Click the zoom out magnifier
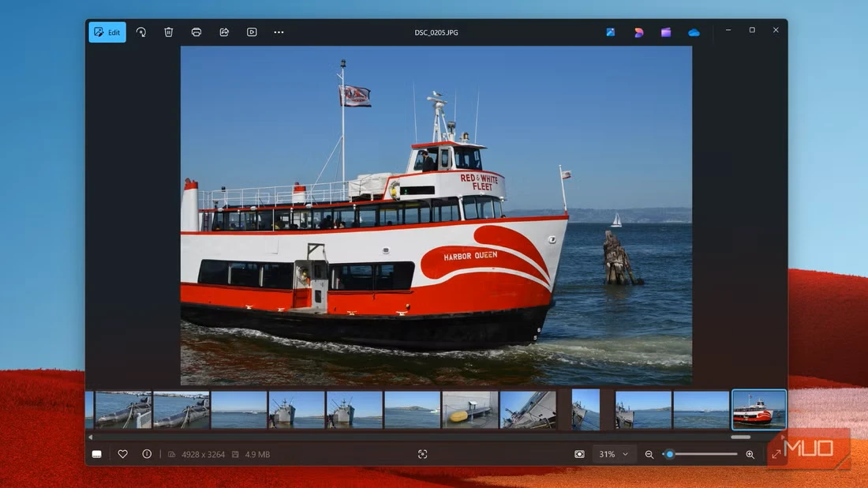 click(649, 454)
